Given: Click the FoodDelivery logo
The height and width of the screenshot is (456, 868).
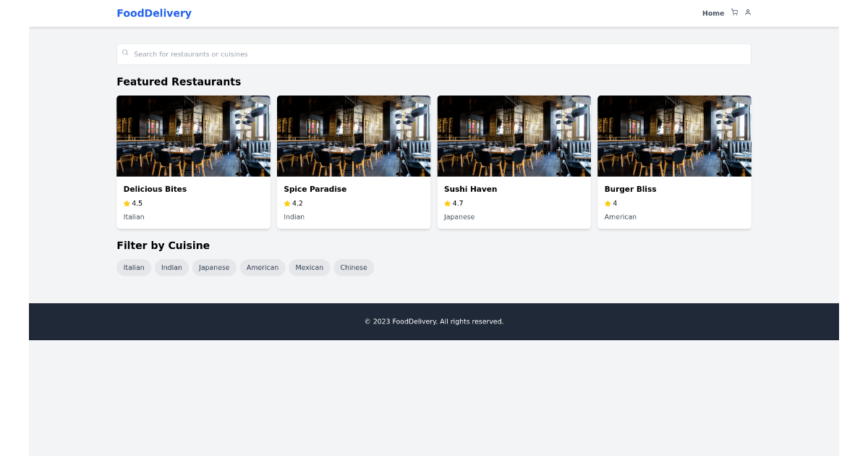Looking at the screenshot, I should pyautogui.click(x=154, y=13).
